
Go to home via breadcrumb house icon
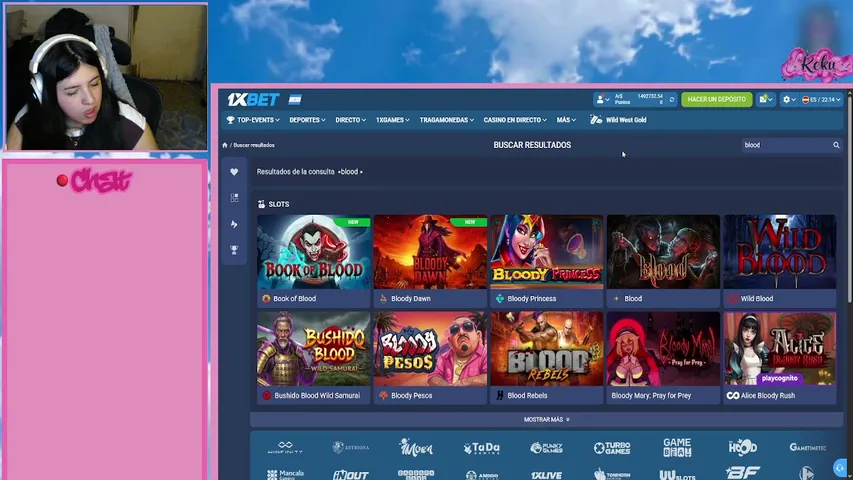point(225,145)
